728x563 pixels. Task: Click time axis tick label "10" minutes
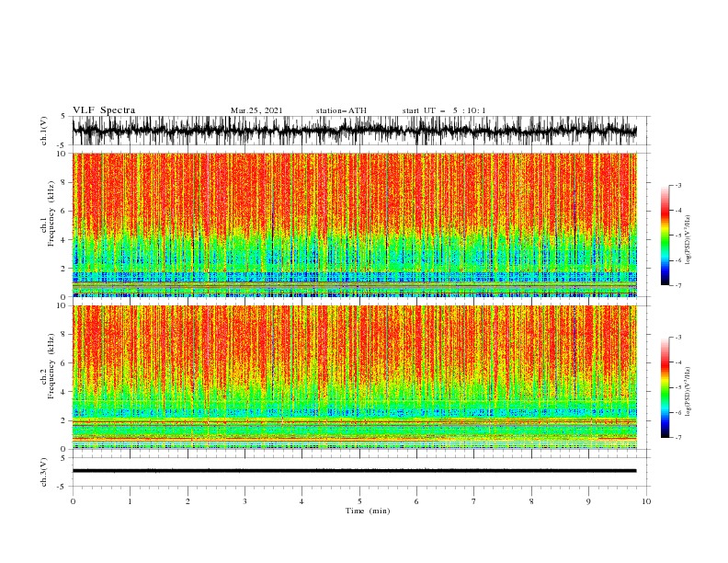(646, 501)
